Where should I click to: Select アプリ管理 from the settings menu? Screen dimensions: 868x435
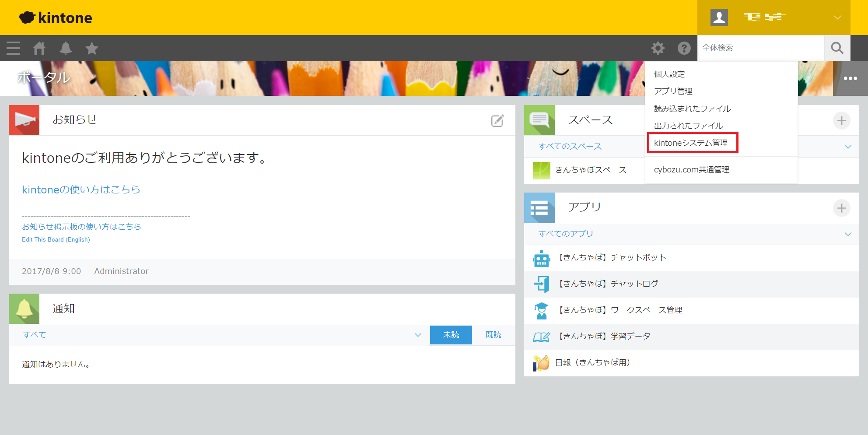click(x=673, y=91)
